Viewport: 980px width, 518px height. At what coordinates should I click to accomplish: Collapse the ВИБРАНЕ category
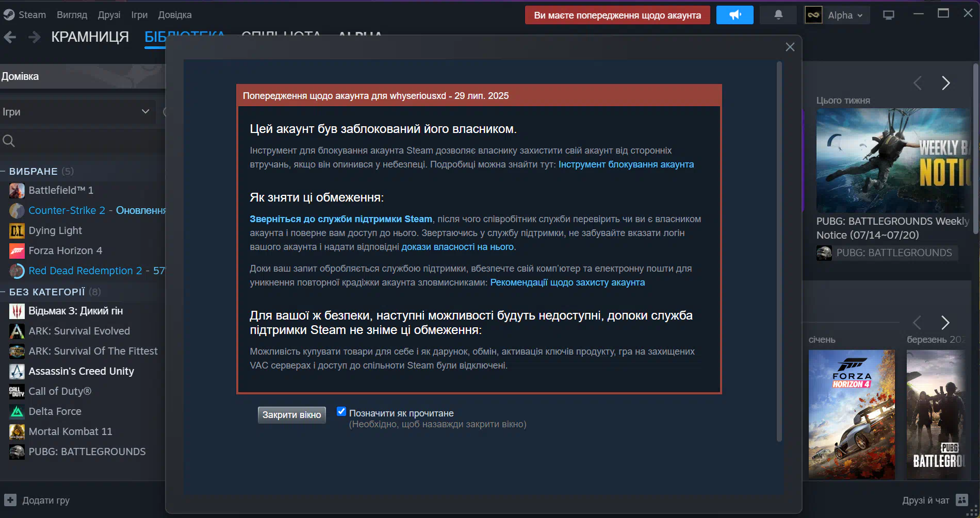pyautogui.click(x=3, y=172)
